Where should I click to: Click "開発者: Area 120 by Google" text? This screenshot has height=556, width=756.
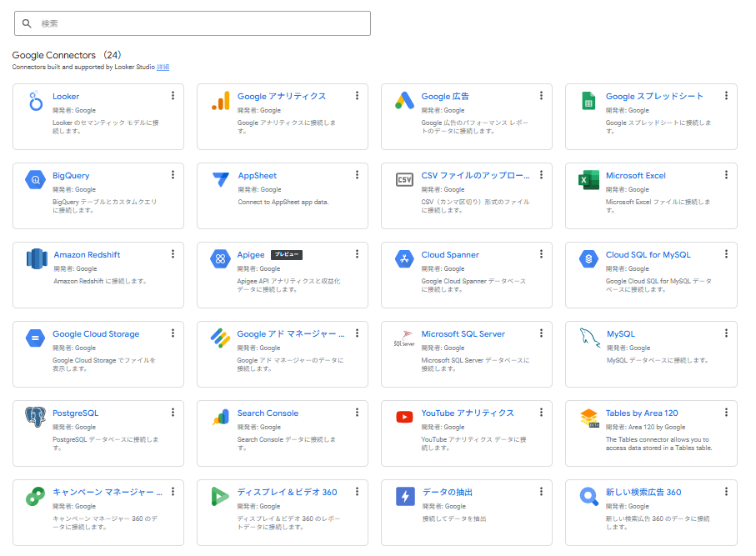[x=646, y=427]
